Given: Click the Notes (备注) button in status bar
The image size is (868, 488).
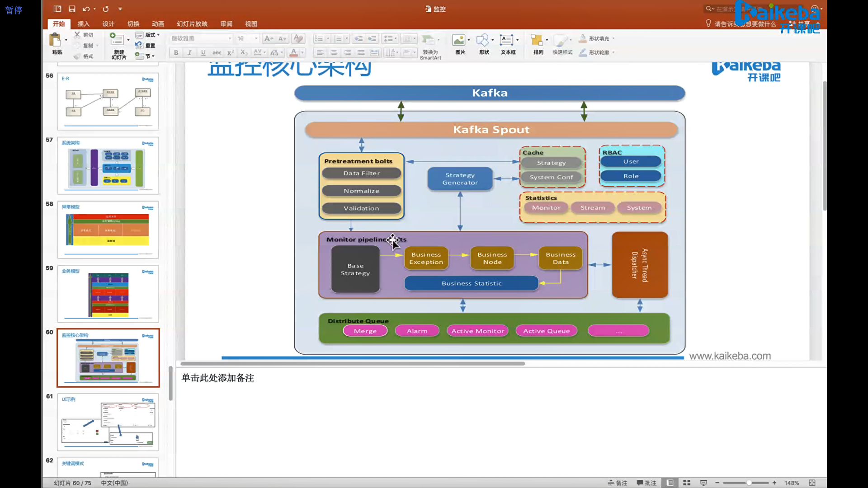Looking at the screenshot, I should coord(618,483).
